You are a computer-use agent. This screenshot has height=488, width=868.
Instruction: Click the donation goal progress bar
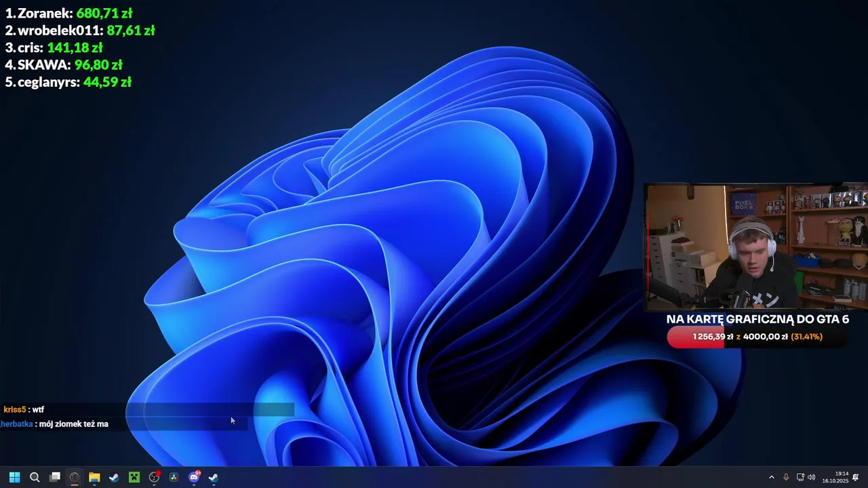click(x=757, y=337)
